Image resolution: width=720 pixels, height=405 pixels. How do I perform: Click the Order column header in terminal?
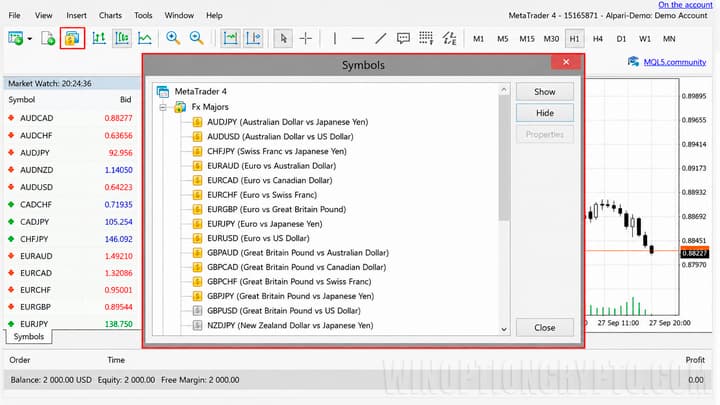tap(20, 360)
